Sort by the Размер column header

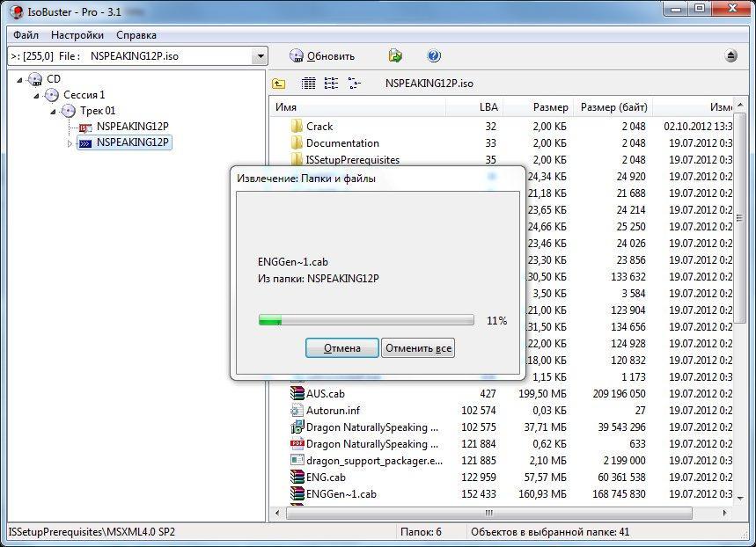coord(538,107)
